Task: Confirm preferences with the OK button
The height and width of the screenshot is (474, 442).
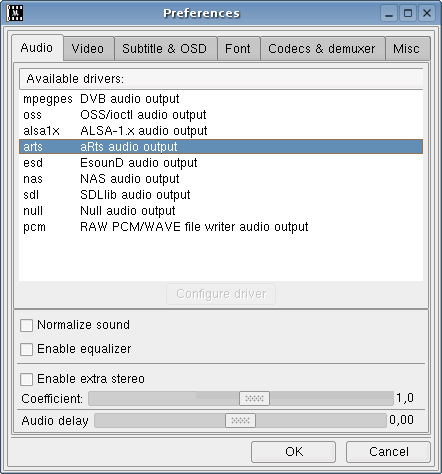Action: click(x=293, y=452)
